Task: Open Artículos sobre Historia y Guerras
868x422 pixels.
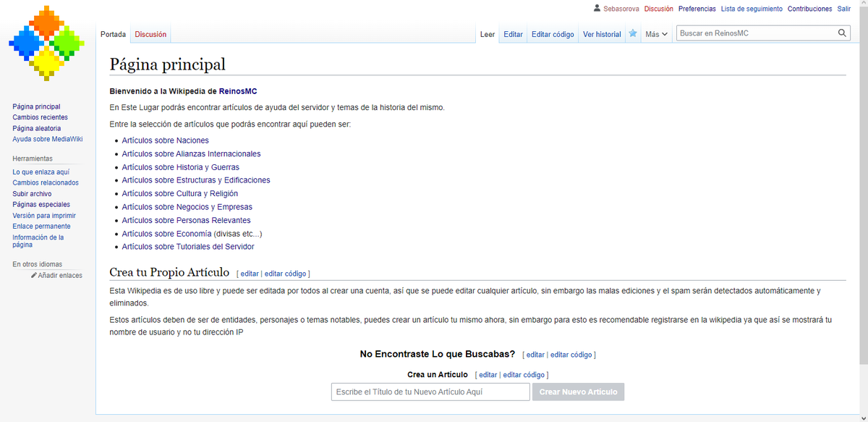Action: coord(180,167)
